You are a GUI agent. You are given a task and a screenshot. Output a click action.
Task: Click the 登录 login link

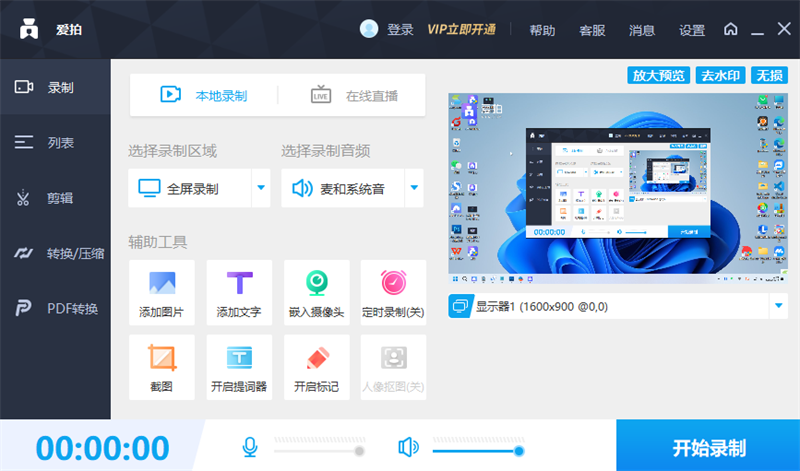tap(400, 30)
